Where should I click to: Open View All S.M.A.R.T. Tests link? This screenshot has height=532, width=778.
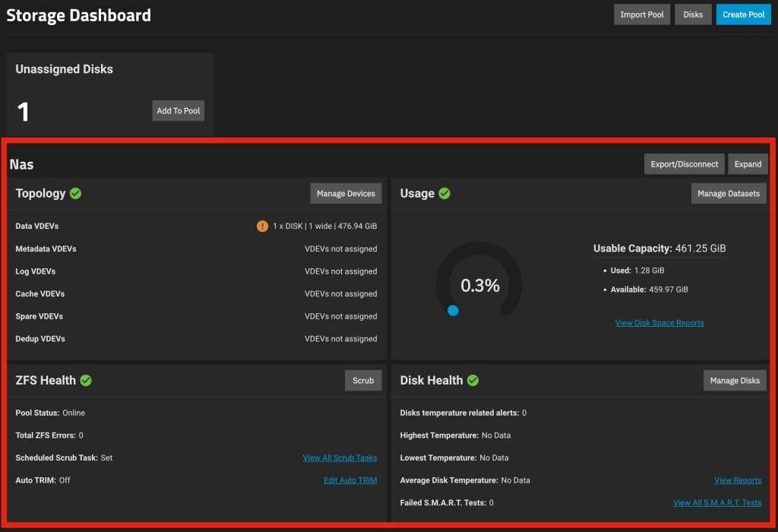click(x=717, y=503)
